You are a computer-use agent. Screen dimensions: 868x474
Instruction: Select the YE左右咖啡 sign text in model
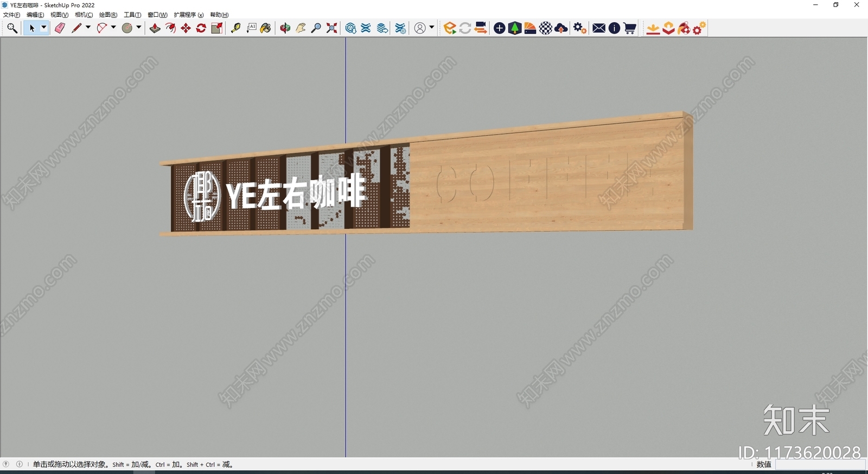click(x=296, y=192)
